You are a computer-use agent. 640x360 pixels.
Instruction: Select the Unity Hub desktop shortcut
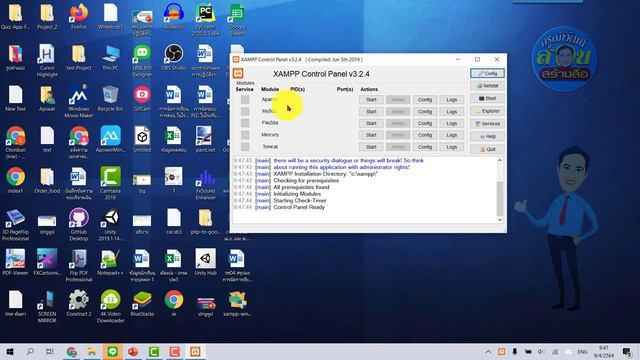(205, 262)
